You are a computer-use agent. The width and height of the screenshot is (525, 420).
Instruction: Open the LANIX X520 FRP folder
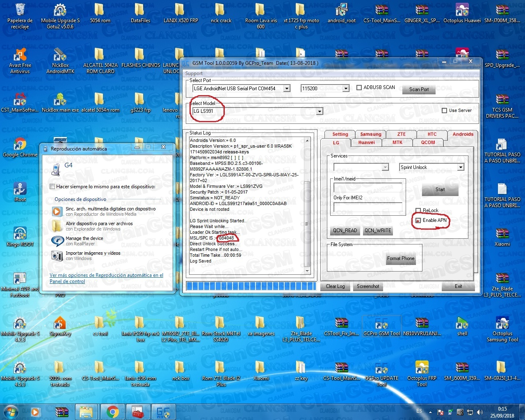(180, 14)
